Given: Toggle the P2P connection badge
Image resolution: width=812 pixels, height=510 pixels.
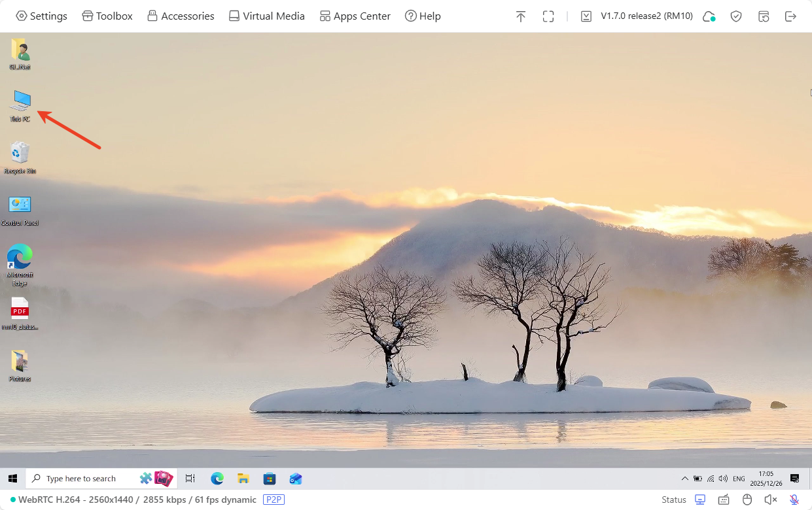Looking at the screenshot, I should [x=274, y=500].
